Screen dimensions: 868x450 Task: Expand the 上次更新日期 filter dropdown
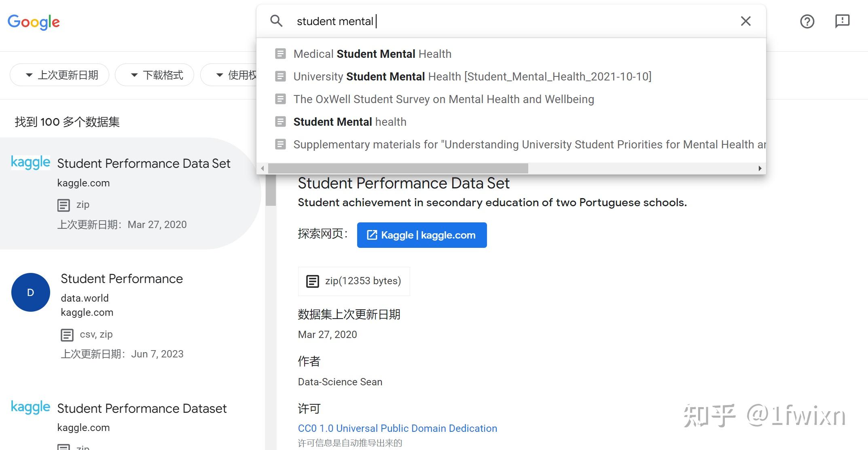59,75
